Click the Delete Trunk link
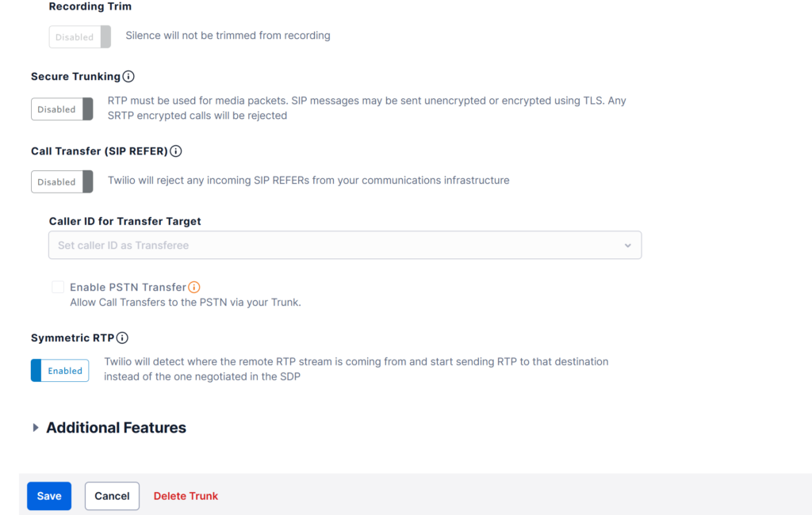This screenshot has height=515, width=812. (186, 496)
